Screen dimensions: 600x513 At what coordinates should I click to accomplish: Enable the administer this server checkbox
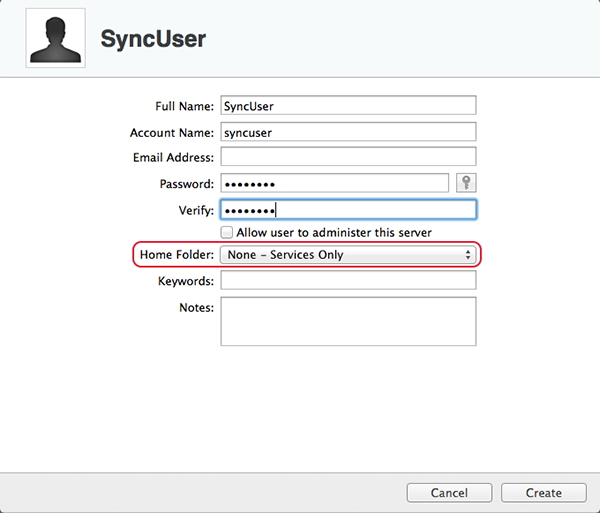coord(227,232)
